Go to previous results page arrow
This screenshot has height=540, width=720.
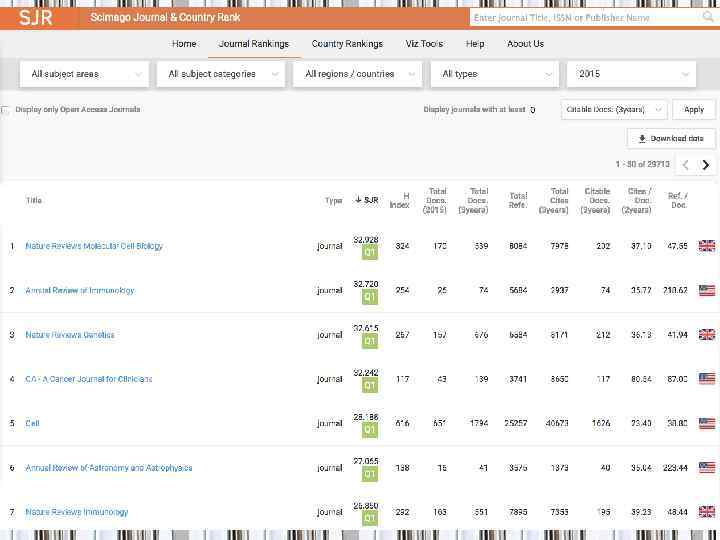click(x=686, y=164)
